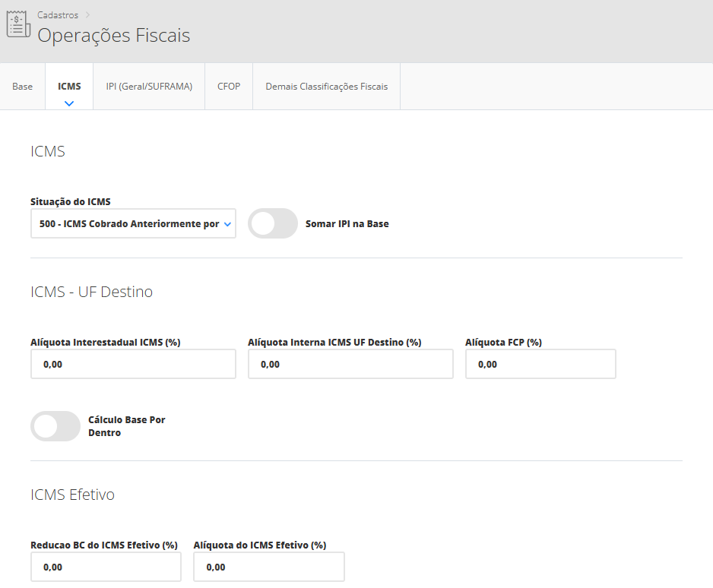Image resolution: width=713 pixels, height=588 pixels.
Task: Enable the Somar IPI na Base switch
Action: tap(272, 224)
